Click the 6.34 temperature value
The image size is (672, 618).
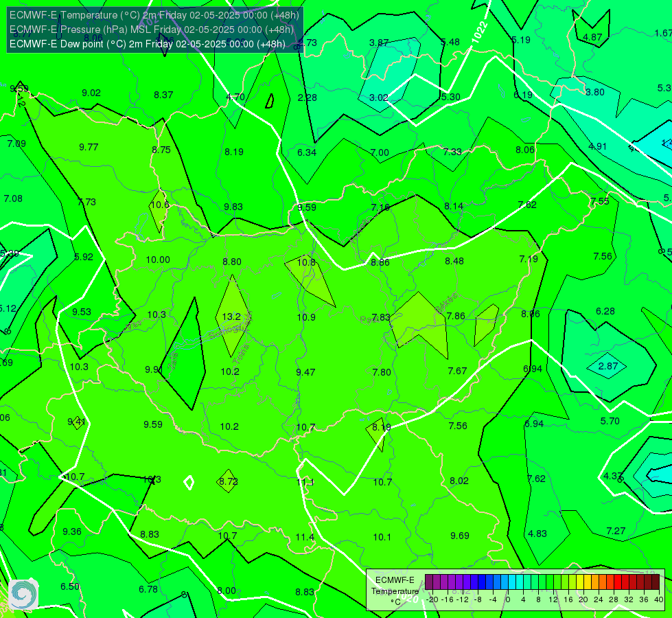(307, 152)
